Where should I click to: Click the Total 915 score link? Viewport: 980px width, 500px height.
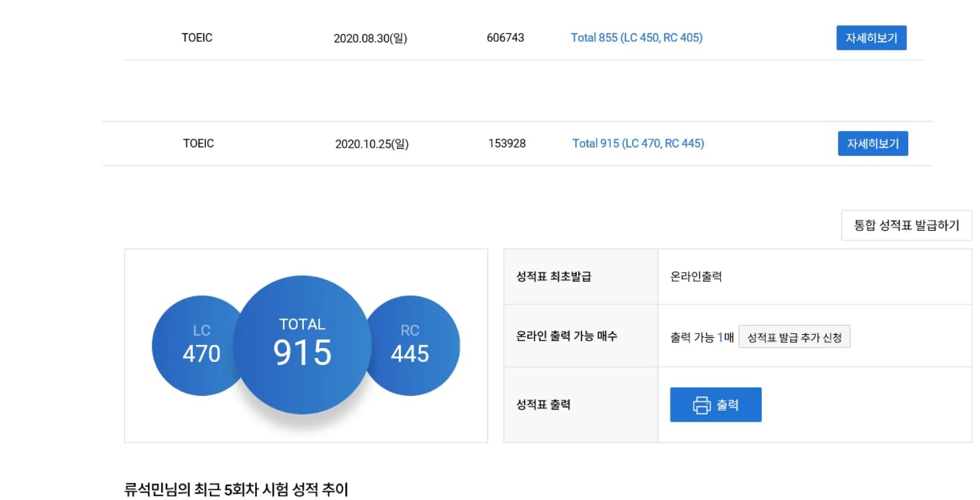click(638, 143)
